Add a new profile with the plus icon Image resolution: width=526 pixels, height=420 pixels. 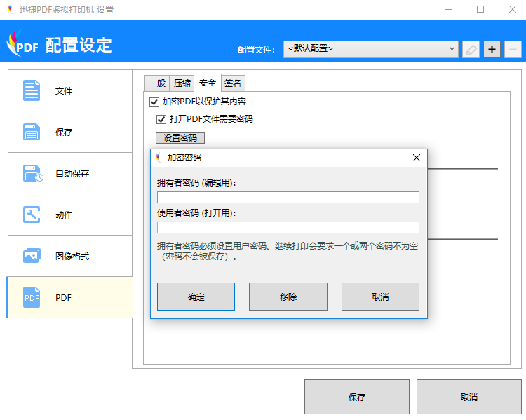coord(492,50)
